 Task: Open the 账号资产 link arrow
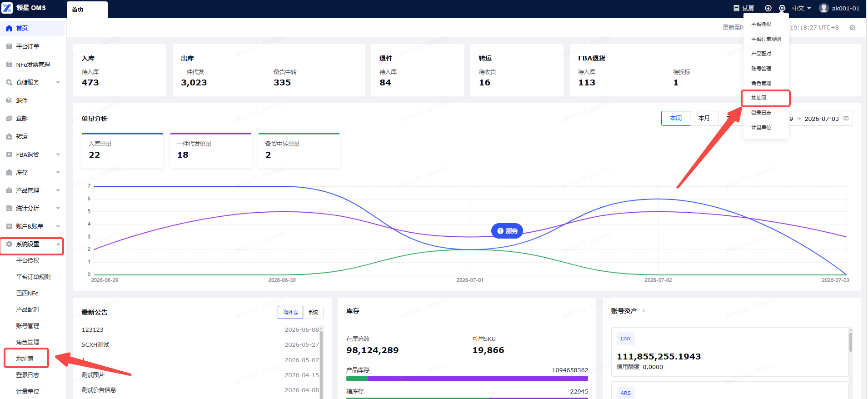pyautogui.click(x=644, y=311)
